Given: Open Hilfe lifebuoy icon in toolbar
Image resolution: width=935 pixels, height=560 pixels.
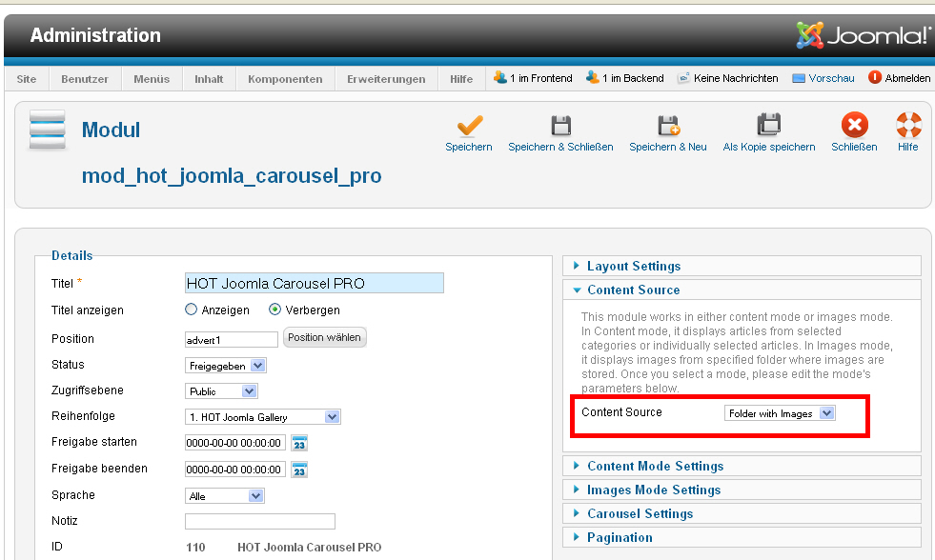Looking at the screenshot, I should pos(908,125).
